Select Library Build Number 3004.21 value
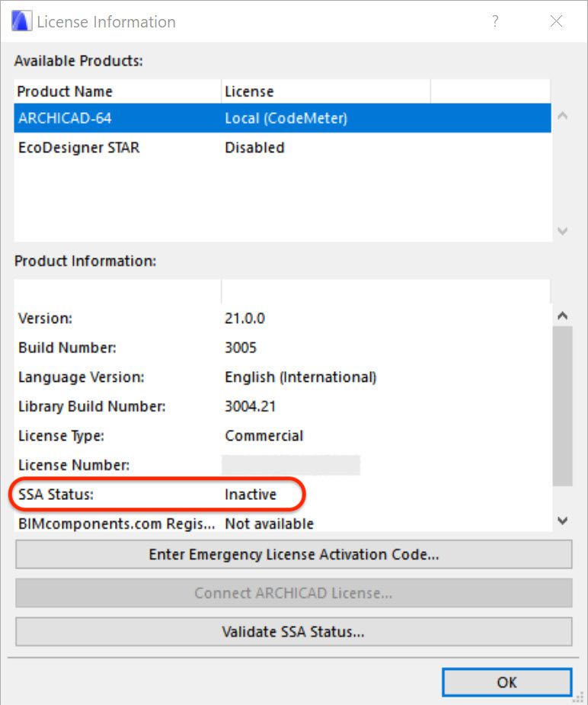588x705 pixels. pyautogui.click(x=250, y=406)
